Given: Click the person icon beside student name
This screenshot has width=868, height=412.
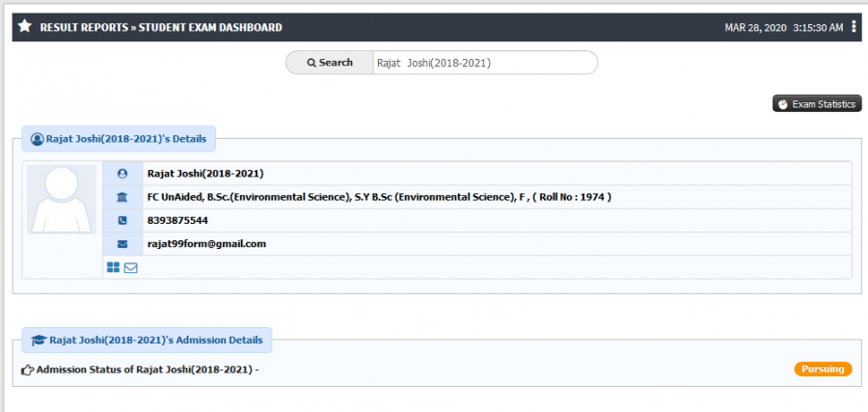Looking at the screenshot, I should (x=122, y=174).
